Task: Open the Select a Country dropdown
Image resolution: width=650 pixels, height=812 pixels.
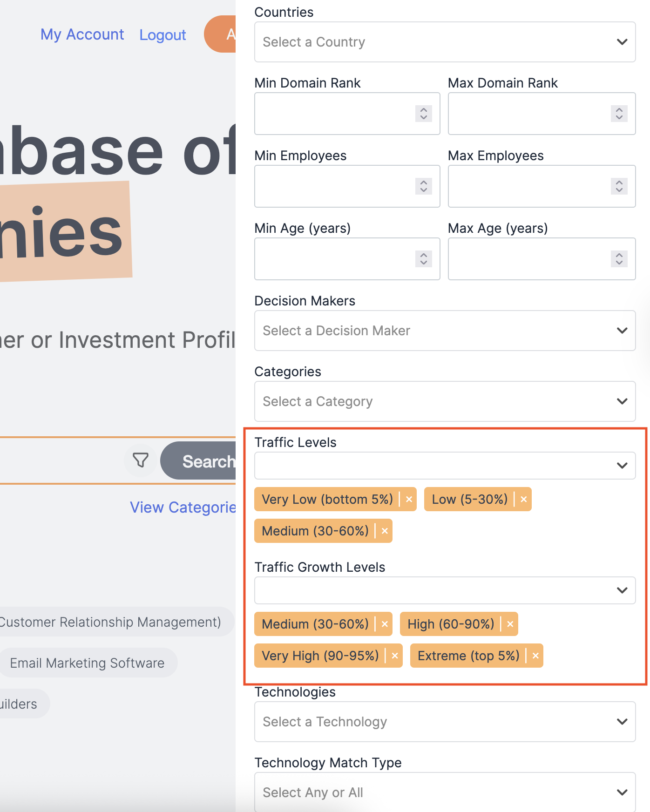Action: point(445,42)
